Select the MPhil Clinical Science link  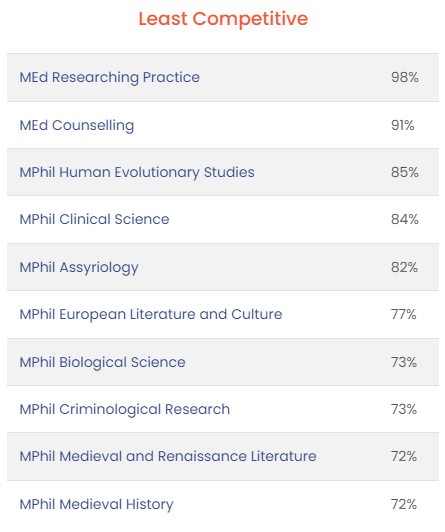tap(94, 220)
